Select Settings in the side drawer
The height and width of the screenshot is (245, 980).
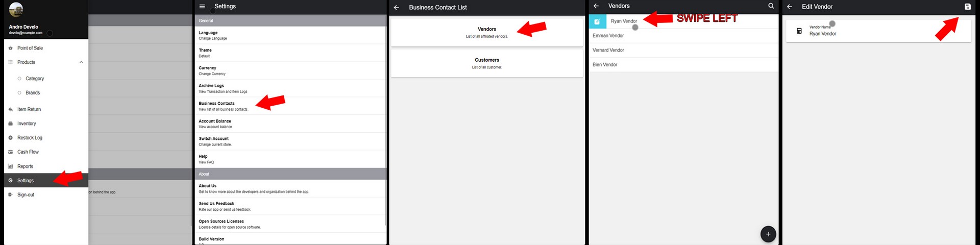click(26, 181)
